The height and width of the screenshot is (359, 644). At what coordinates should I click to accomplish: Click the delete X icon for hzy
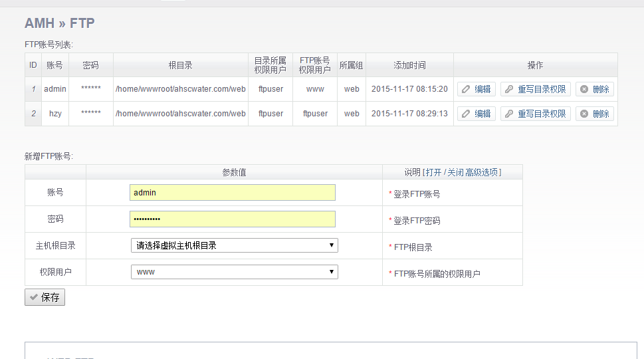tap(584, 114)
